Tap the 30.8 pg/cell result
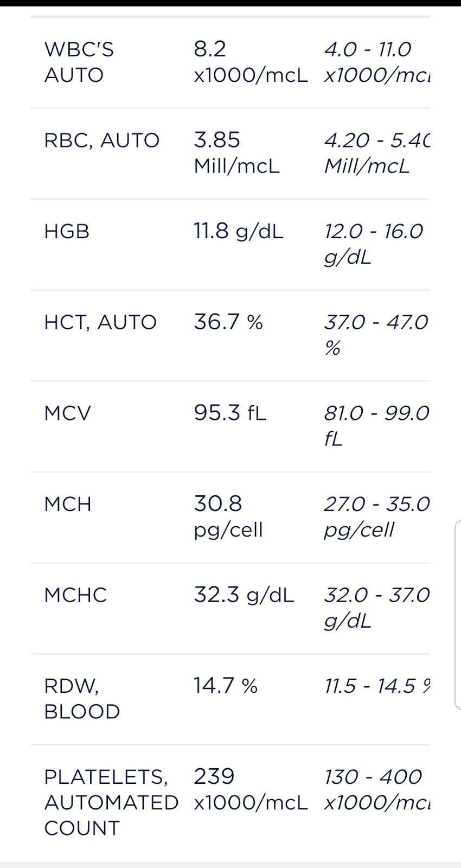 point(228,517)
